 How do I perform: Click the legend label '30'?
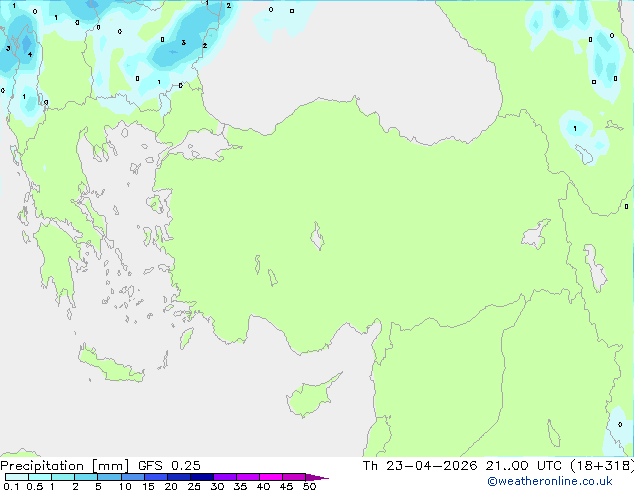[x=217, y=486]
